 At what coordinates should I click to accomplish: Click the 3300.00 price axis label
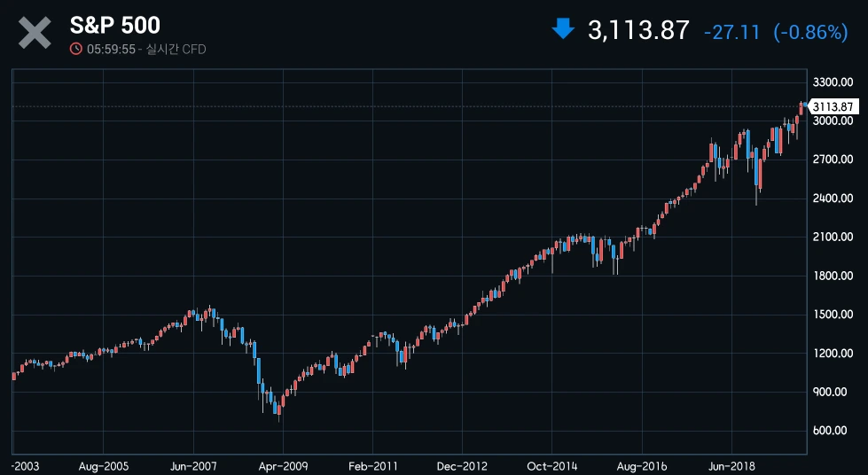[833, 82]
